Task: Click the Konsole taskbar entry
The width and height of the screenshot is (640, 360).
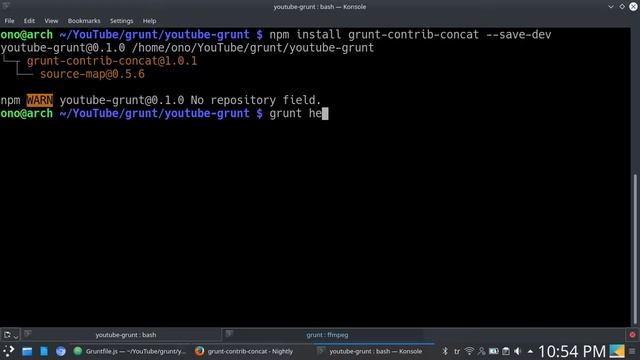Action: click(x=373, y=351)
